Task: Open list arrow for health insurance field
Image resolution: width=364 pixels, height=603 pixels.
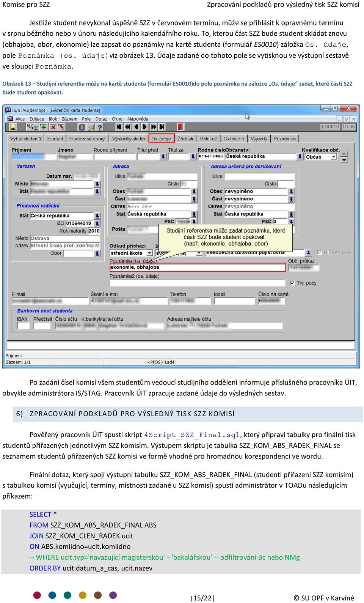Action: 309,253
